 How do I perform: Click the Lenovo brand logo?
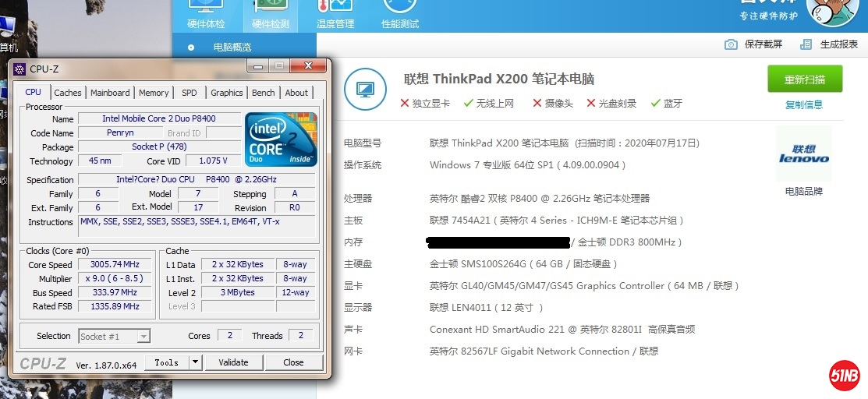point(803,155)
